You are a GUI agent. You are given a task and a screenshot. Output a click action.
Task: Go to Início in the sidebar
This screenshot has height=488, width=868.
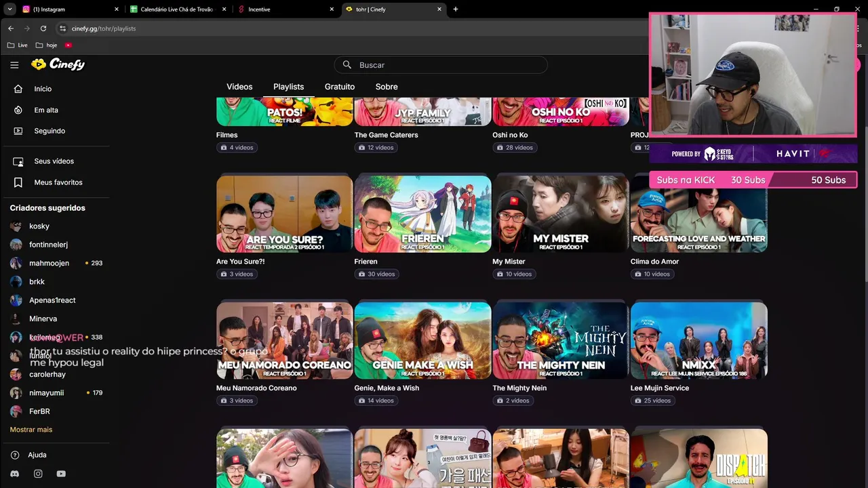coord(43,89)
